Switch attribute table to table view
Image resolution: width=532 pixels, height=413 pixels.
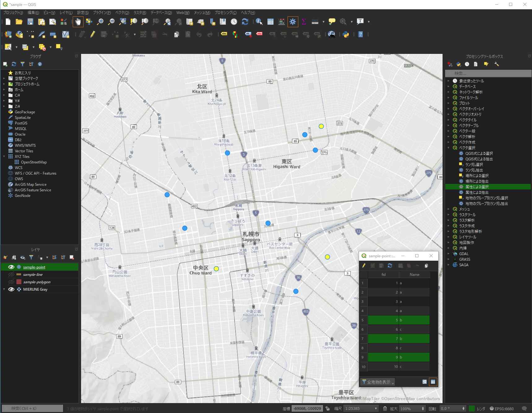point(433,382)
